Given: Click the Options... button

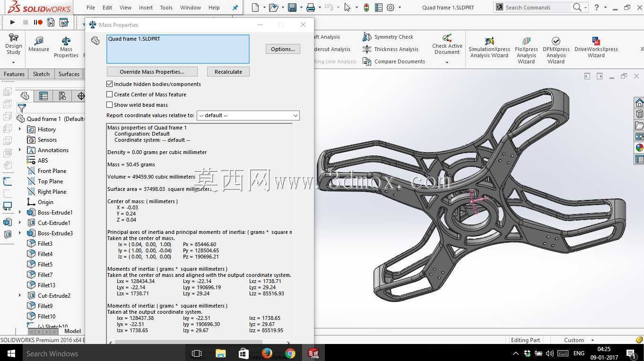Looking at the screenshot, I should point(283,49).
